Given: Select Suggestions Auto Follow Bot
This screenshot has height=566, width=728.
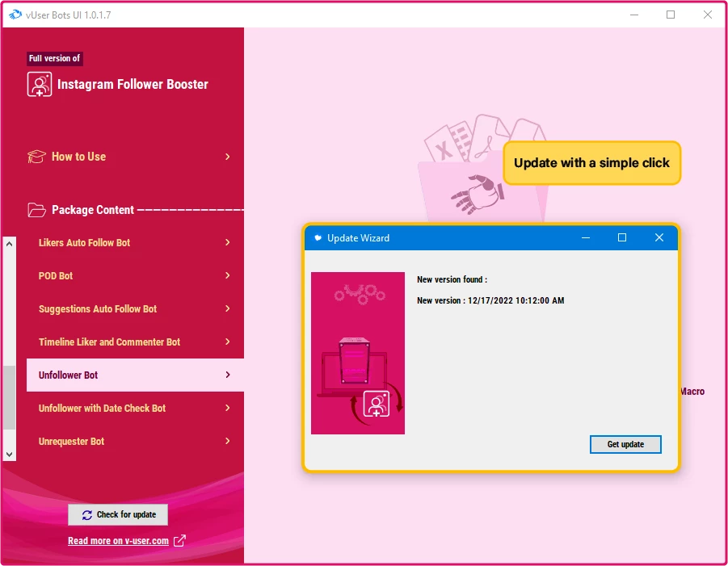Looking at the screenshot, I should (135, 309).
